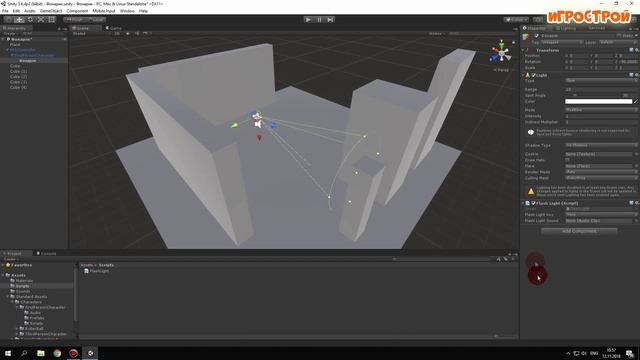
Task: Select the Rotate tool in the toolbar
Action: coord(30,19)
